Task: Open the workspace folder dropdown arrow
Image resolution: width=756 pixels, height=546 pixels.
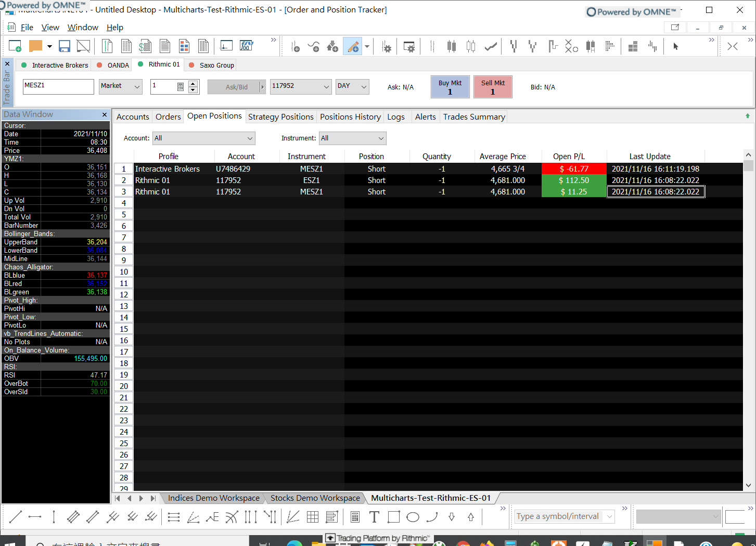Action: coord(49,46)
